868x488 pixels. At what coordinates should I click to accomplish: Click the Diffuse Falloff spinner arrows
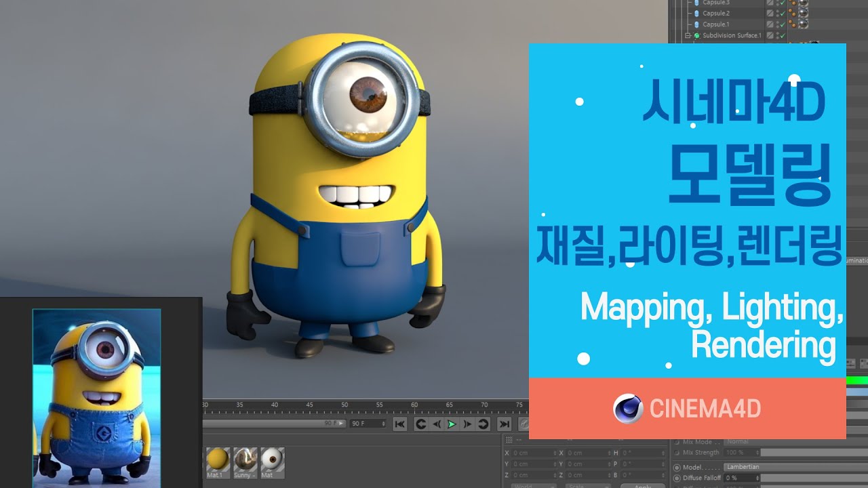click(x=757, y=477)
